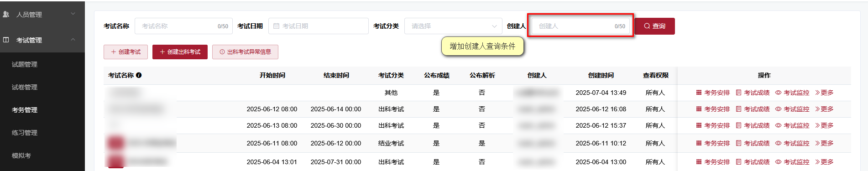The height and width of the screenshot is (171, 868).
Task: Collapse the 考试管理 sidebar menu
Action: coord(42,40)
